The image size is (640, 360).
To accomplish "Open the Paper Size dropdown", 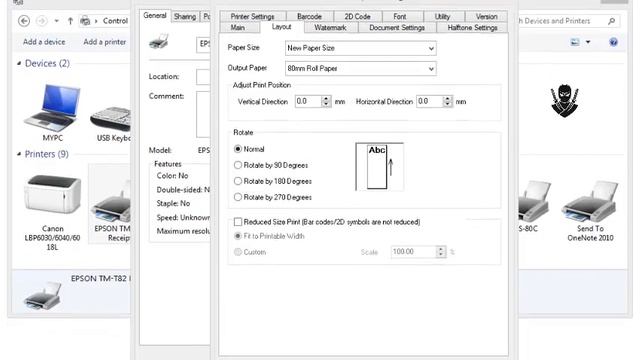I will click(x=360, y=48).
